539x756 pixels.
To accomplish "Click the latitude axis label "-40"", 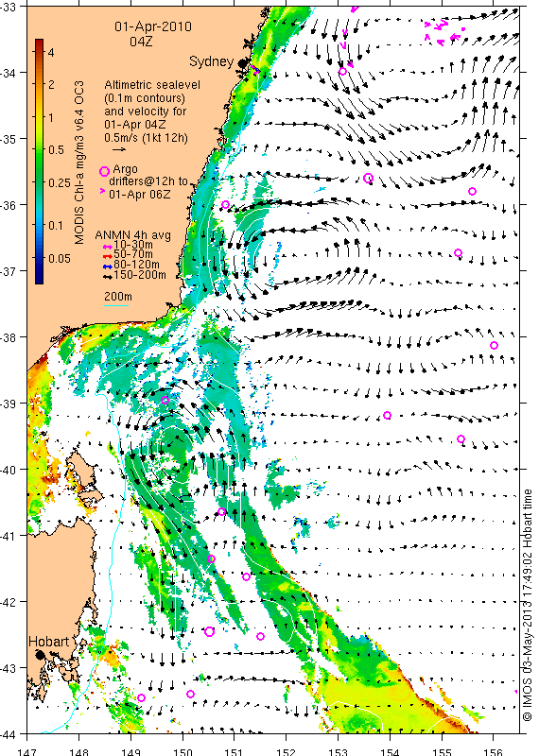I will (9, 470).
